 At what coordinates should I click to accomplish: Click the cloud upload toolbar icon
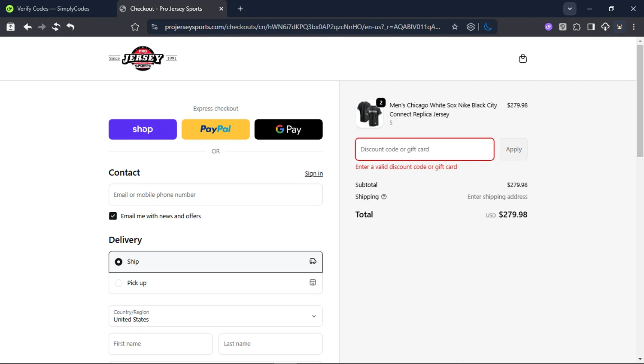[605, 27]
